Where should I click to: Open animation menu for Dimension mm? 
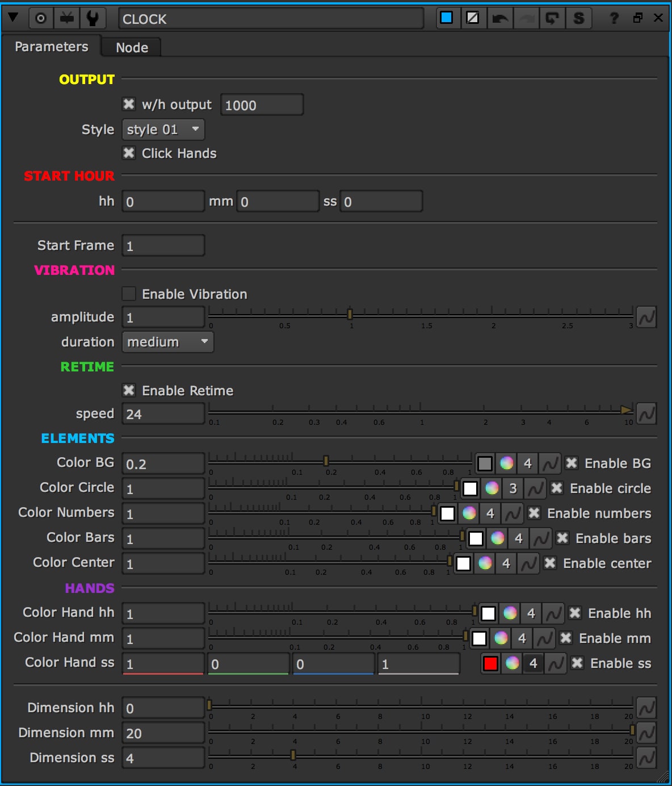click(x=646, y=733)
